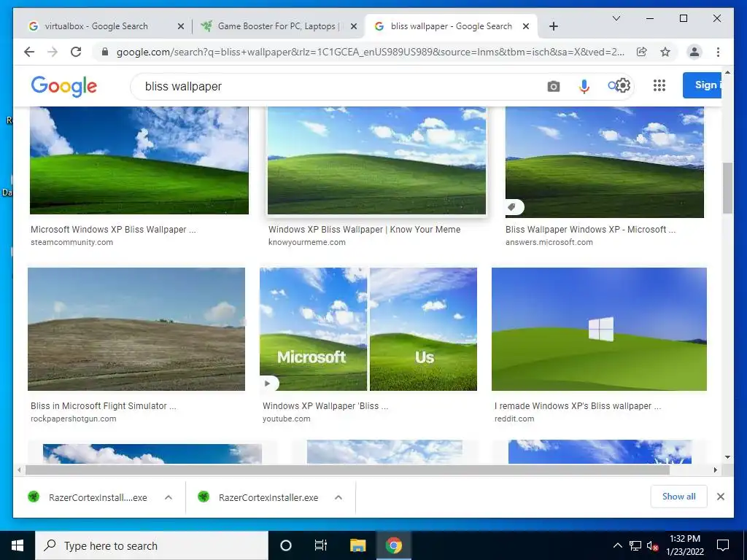Click the address bar URL
The height and width of the screenshot is (560, 747).
(370, 52)
